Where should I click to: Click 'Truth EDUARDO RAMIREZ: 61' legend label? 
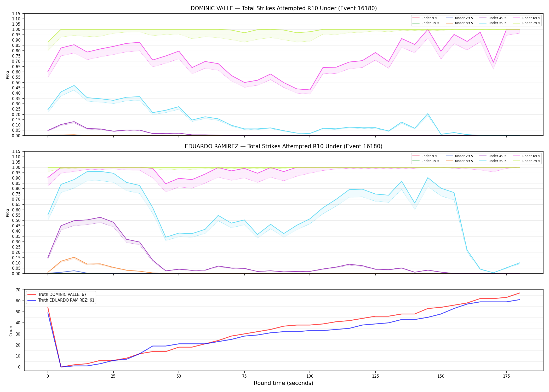66,300
